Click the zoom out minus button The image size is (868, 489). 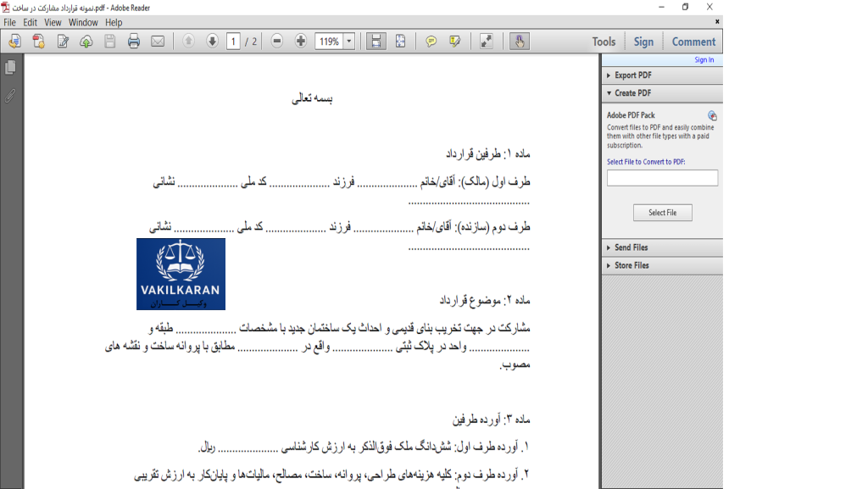pos(277,42)
